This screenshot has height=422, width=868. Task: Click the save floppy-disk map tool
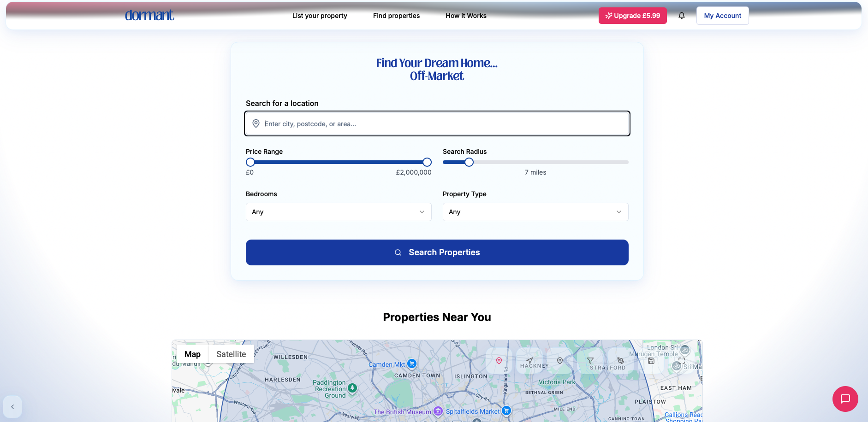[x=651, y=361]
